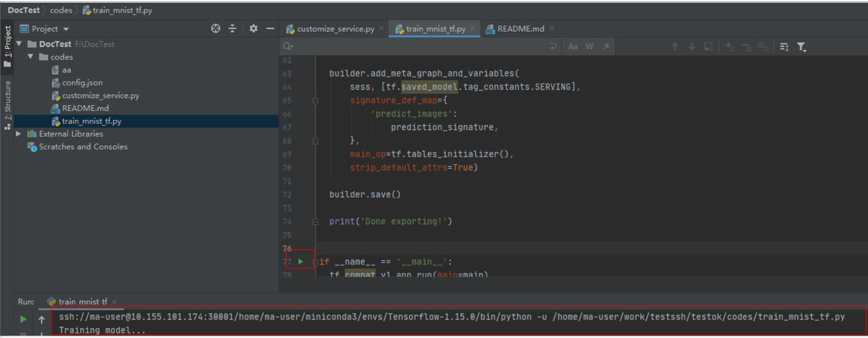Rerun train_mnist_tf with green play button
This screenshot has height=338, width=868.
(23, 319)
